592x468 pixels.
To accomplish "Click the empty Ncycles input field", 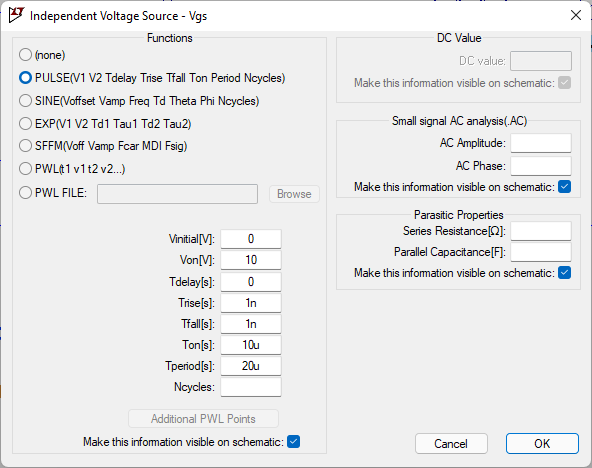I will [x=251, y=387].
